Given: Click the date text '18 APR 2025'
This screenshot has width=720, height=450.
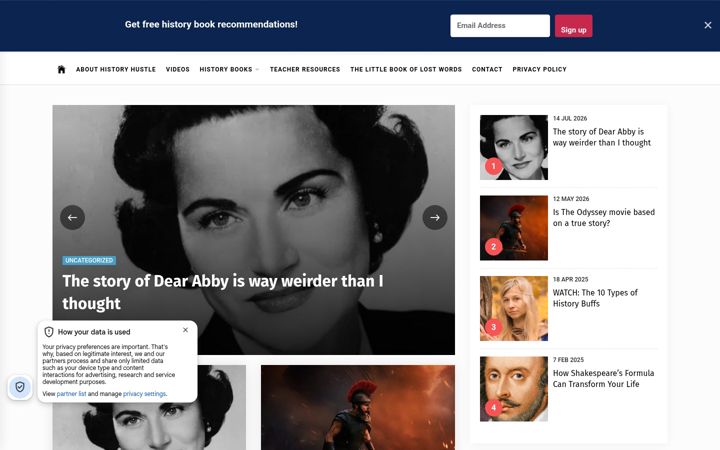Looking at the screenshot, I should pyautogui.click(x=570, y=279).
